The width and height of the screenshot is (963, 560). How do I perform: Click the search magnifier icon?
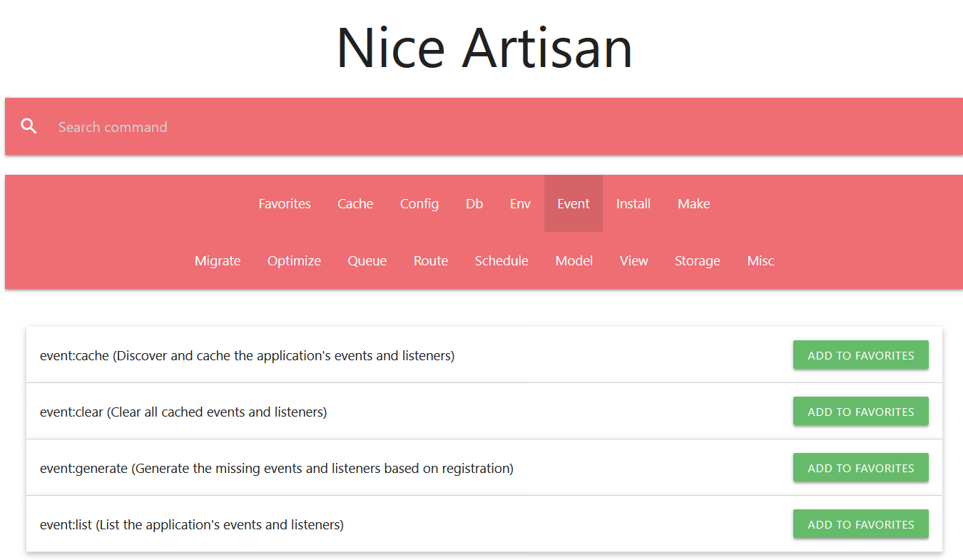coord(29,127)
